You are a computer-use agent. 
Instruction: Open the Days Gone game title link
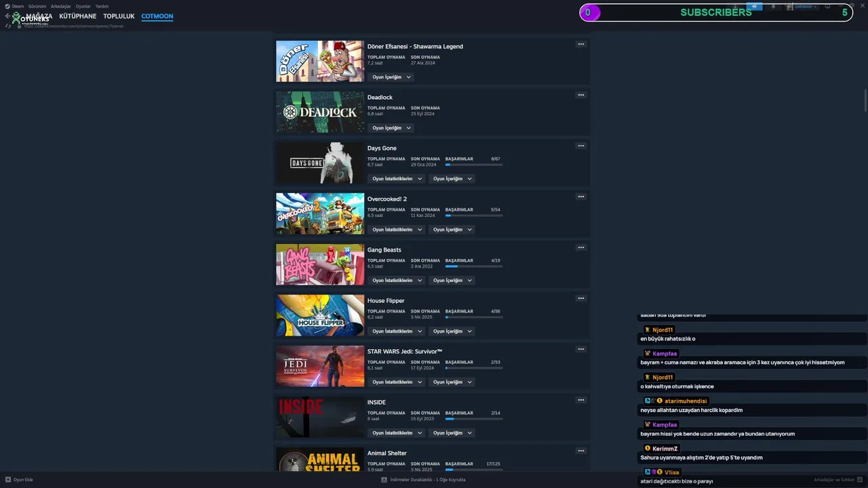(x=382, y=148)
